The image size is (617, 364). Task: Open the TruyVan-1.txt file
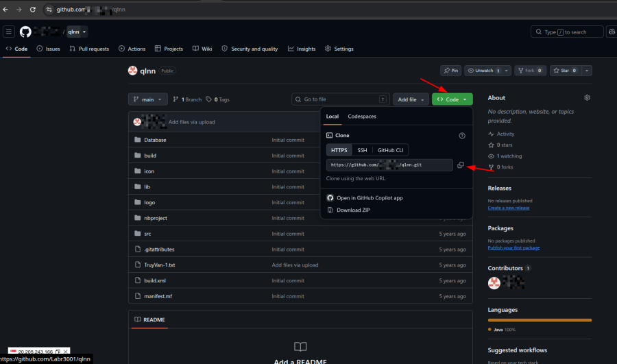[159, 265]
